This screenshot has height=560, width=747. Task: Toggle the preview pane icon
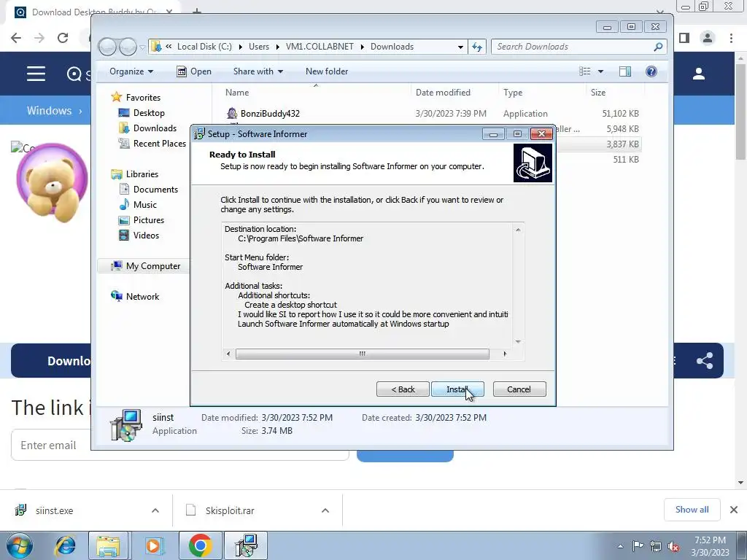point(625,71)
